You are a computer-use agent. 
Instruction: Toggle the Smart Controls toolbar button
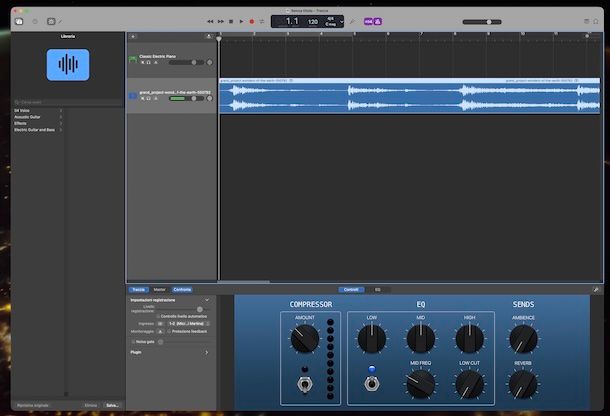point(51,22)
